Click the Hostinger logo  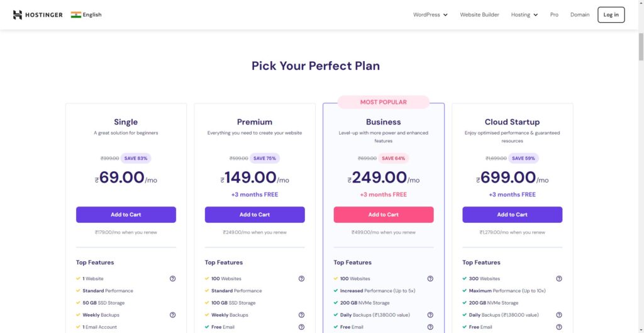click(x=38, y=14)
